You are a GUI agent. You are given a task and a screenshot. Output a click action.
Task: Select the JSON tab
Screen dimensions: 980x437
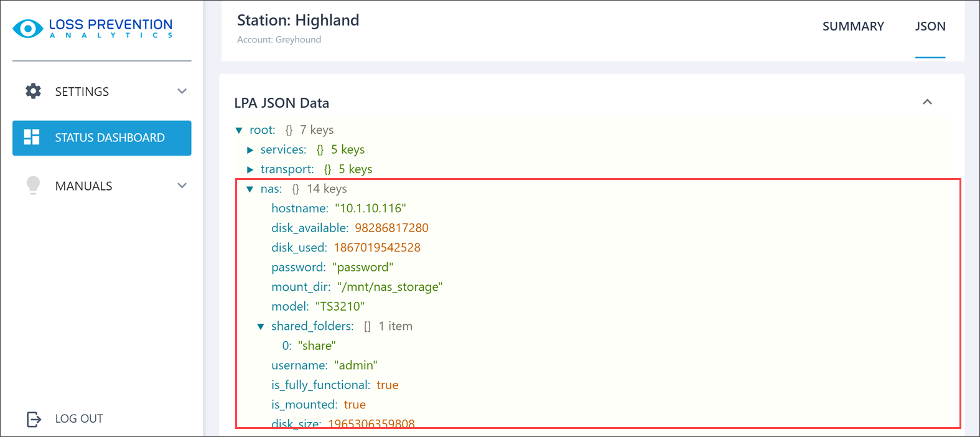pyautogui.click(x=930, y=26)
